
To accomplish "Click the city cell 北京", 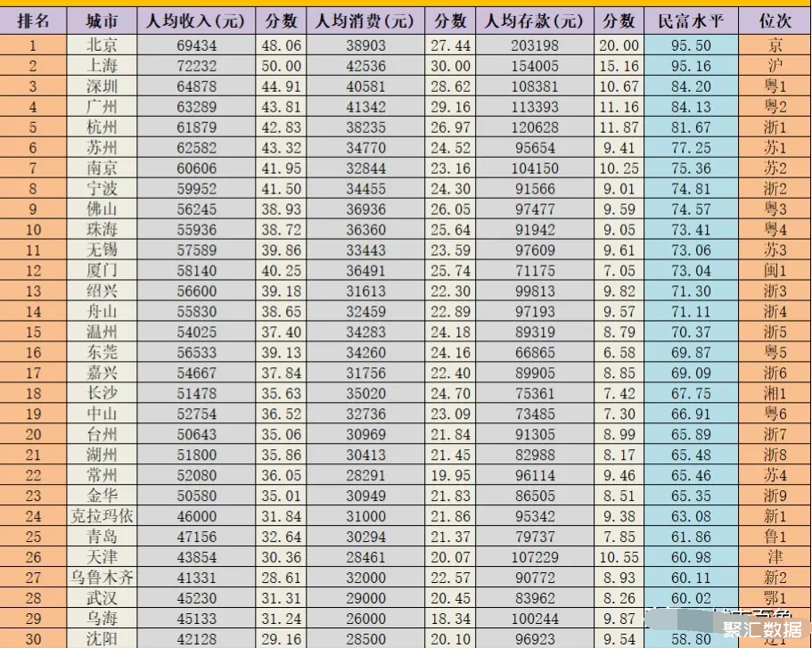I will [102, 45].
